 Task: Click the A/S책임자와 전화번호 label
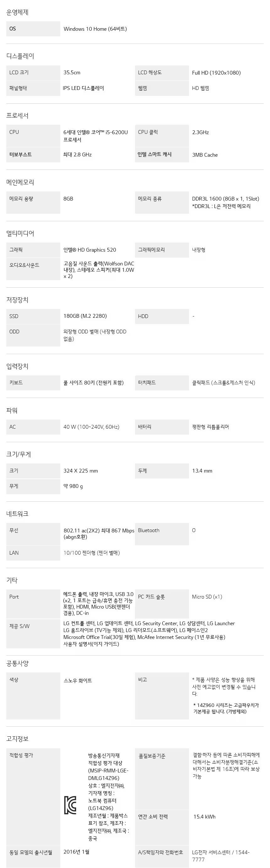[160, 852]
